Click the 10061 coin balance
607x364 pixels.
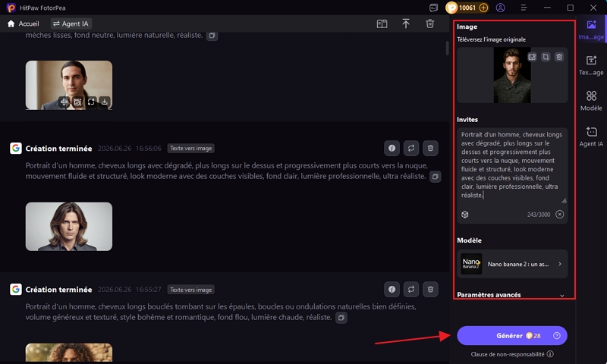(467, 8)
